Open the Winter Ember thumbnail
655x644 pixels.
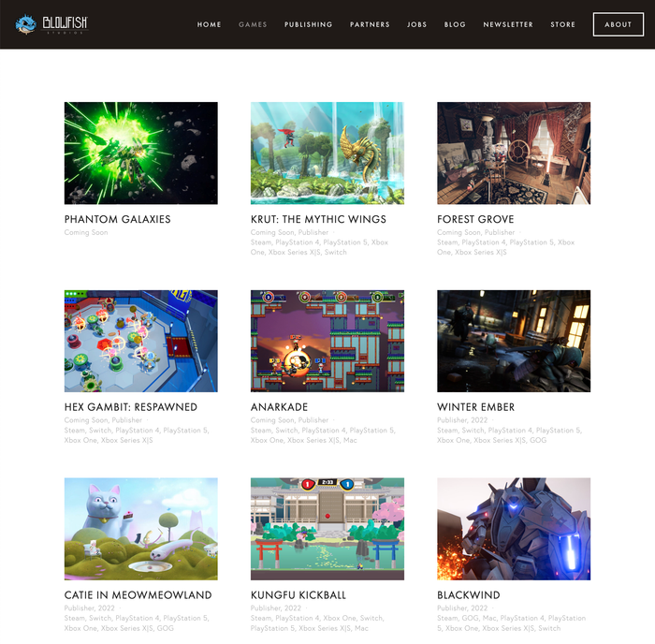coord(514,341)
